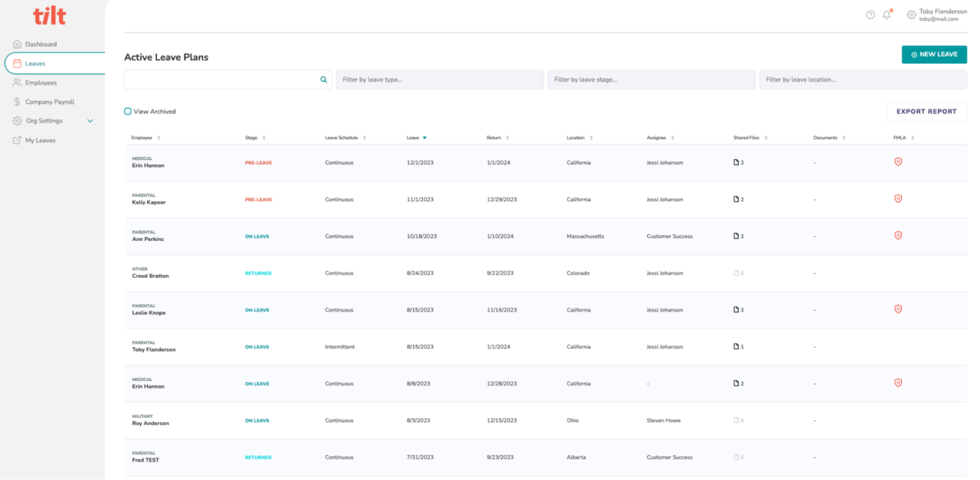Click the shared file icon on Toby Flenderson's row
This screenshot has height=480, width=980.
(736, 346)
